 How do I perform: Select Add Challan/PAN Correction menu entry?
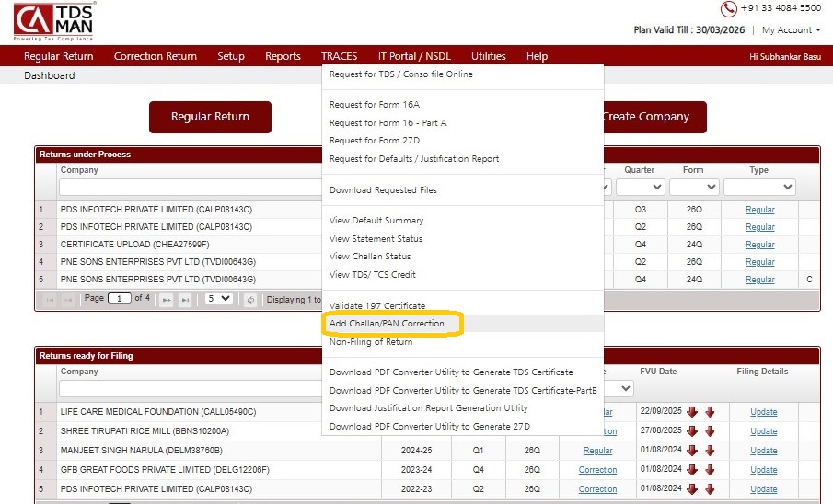click(x=387, y=324)
